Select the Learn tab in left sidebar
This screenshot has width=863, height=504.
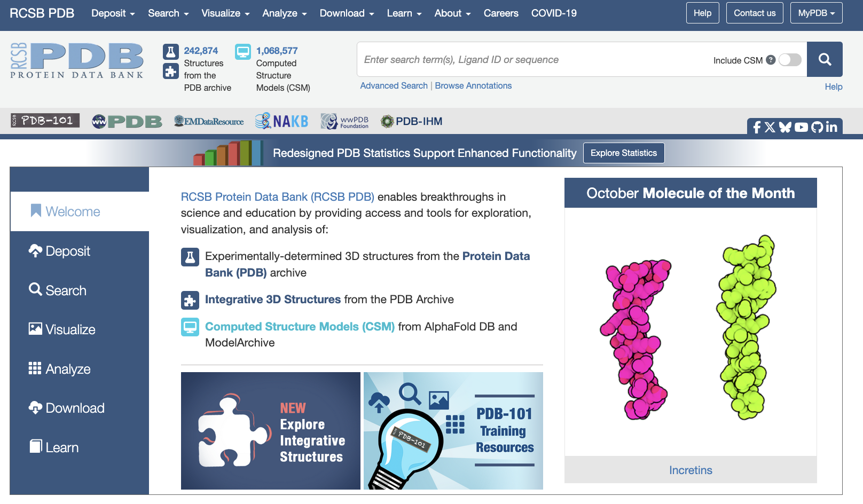click(x=62, y=447)
